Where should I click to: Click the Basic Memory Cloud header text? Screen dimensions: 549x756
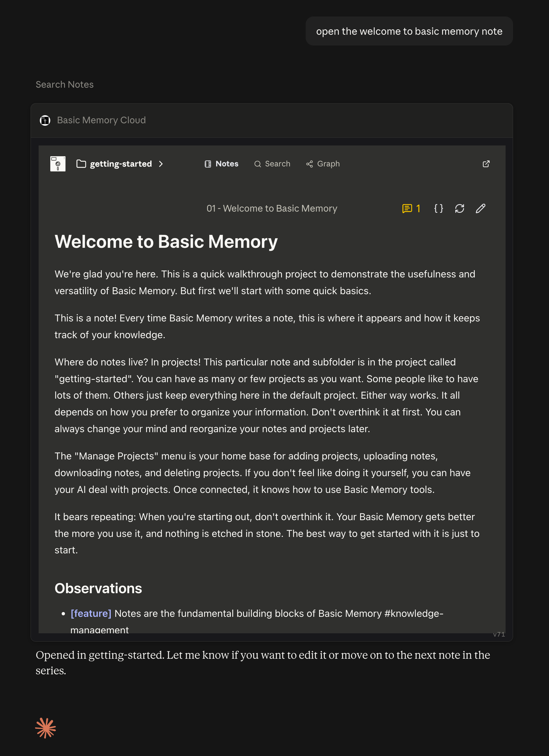click(101, 120)
